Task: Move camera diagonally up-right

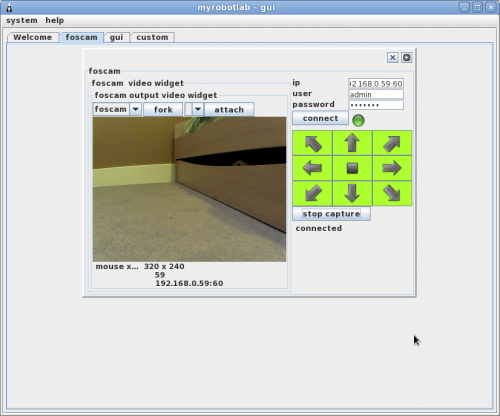Action: coord(392,143)
